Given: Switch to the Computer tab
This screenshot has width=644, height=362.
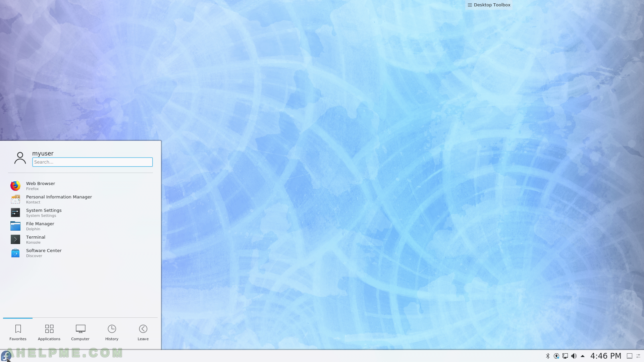Looking at the screenshot, I should [80, 333].
